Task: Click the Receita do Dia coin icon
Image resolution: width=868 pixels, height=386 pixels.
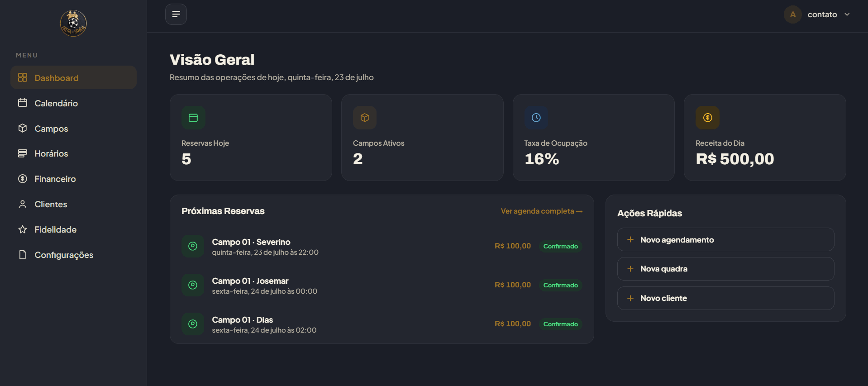Action: pyautogui.click(x=708, y=118)
